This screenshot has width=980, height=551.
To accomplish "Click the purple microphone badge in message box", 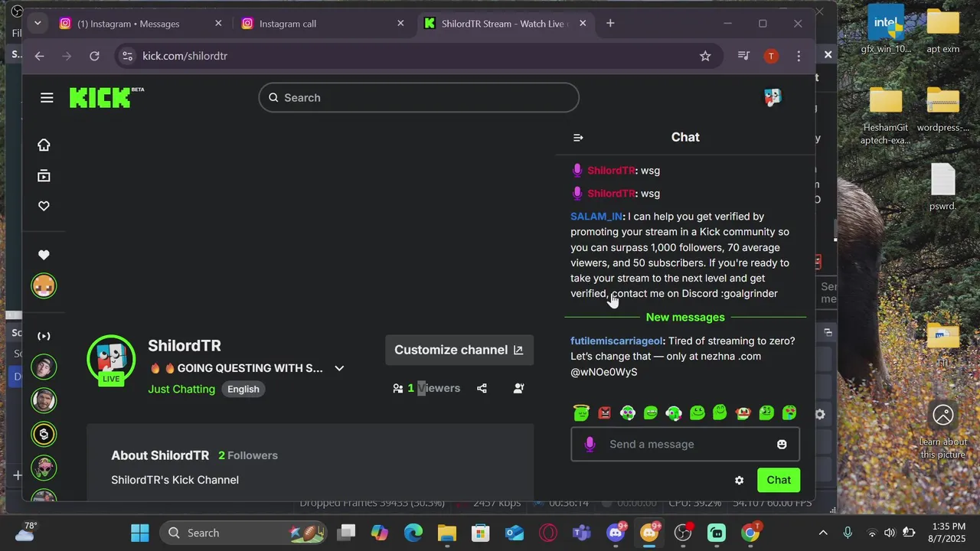I will 590,445.
